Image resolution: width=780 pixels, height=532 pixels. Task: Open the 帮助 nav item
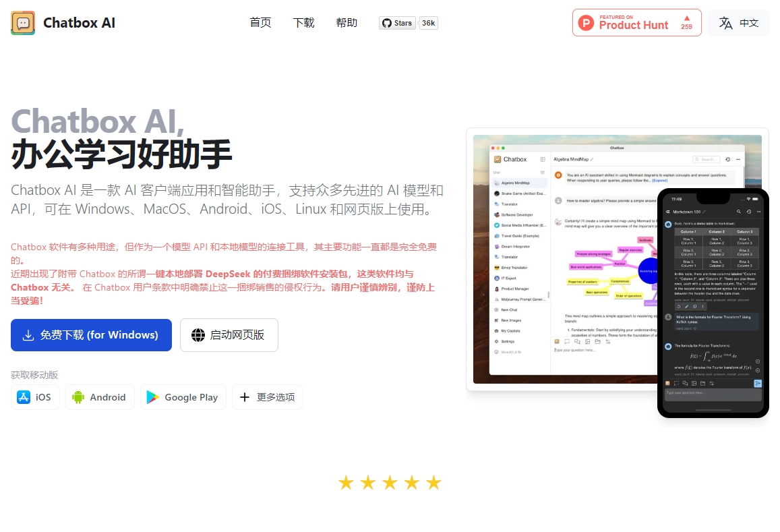point(347,23)
